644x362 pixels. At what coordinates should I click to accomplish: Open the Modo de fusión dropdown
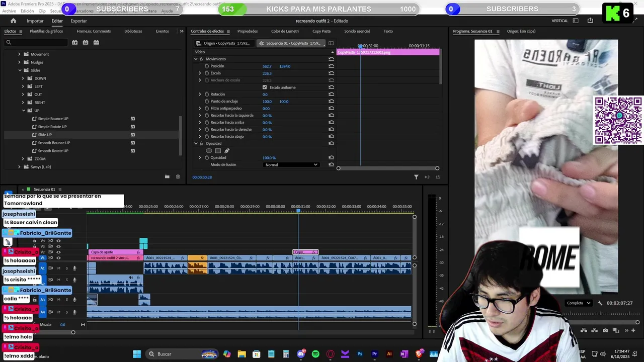point(291,165)
